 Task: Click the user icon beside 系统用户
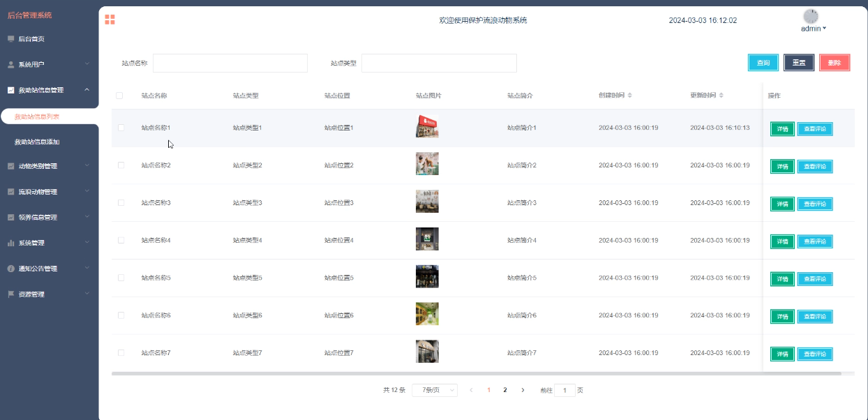click(10, 64)
